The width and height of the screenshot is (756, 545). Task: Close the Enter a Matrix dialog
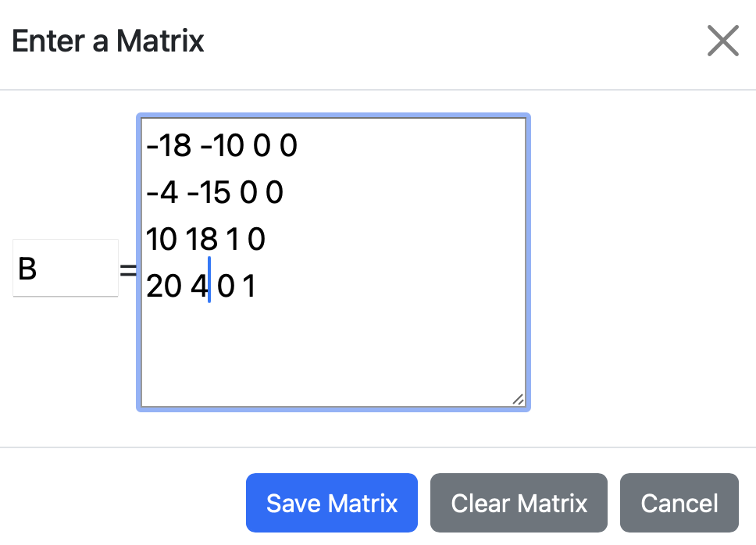click(x=722, y=41)
